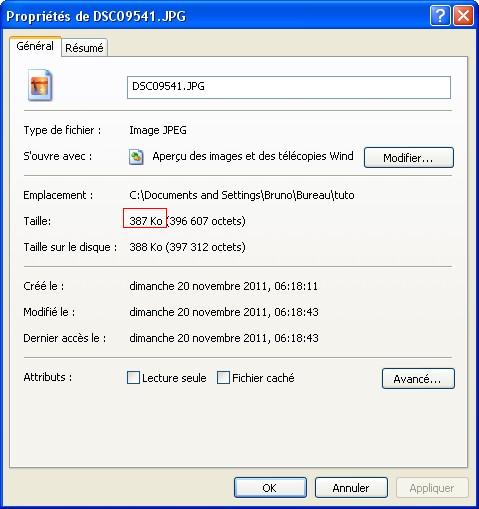Close the properties dialog window
Viewport: 479px width, 509px height.
pos(463,16)
